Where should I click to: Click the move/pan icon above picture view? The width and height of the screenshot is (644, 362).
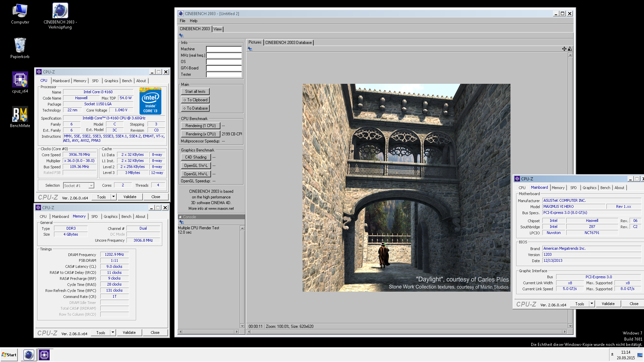click(x=564, y=49)
